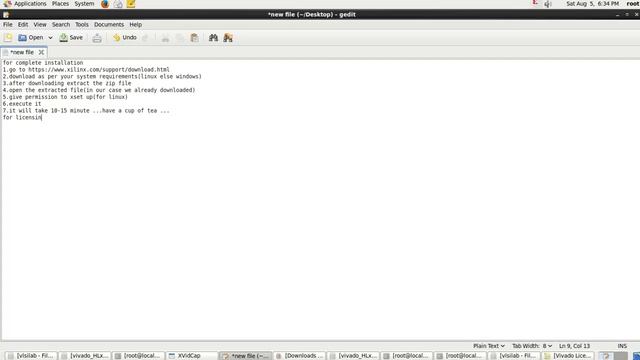640x360 pixels.
Task: Click the Redo arrow icon
Action: 145,38
